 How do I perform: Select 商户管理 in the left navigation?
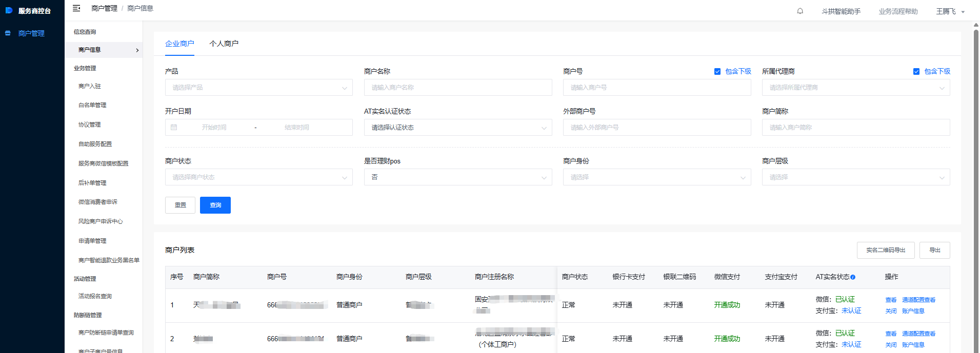point(31,33)
